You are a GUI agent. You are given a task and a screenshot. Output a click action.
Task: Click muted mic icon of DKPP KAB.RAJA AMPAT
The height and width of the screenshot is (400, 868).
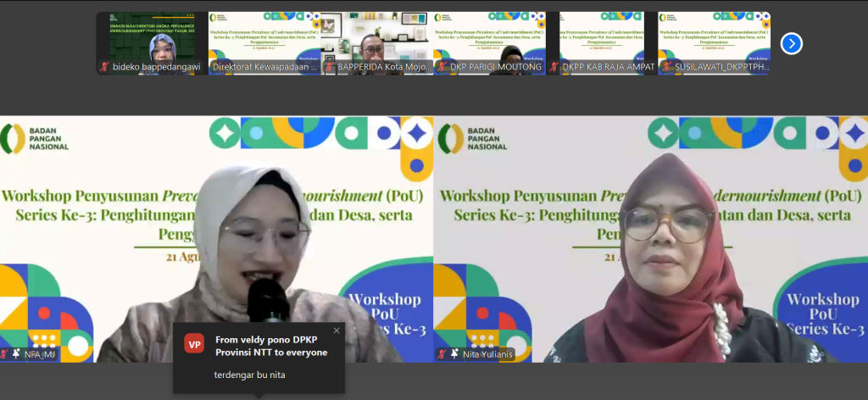point(554,67)
